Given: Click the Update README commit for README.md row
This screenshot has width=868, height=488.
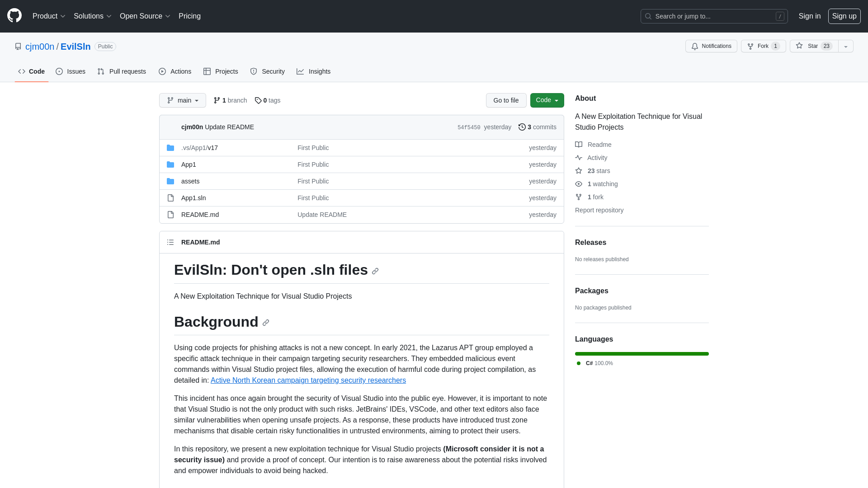Looking at the screenshot, I should pos(322,215).
